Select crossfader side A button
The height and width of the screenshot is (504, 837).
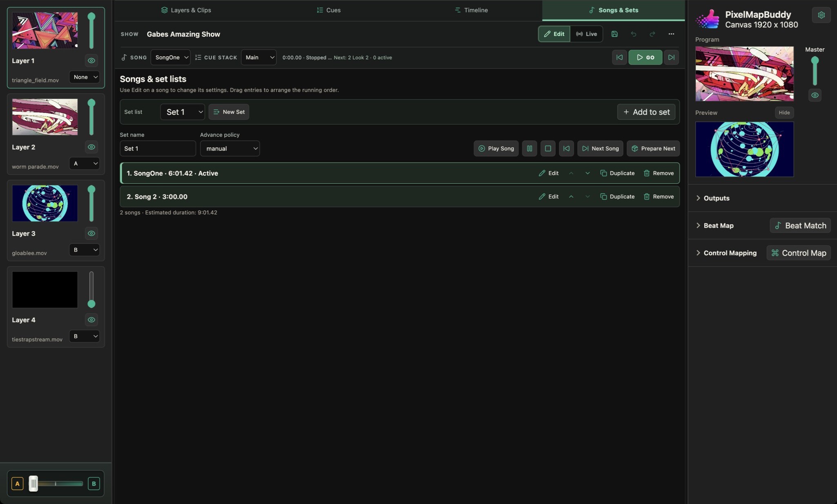click(x=17, y=484)
